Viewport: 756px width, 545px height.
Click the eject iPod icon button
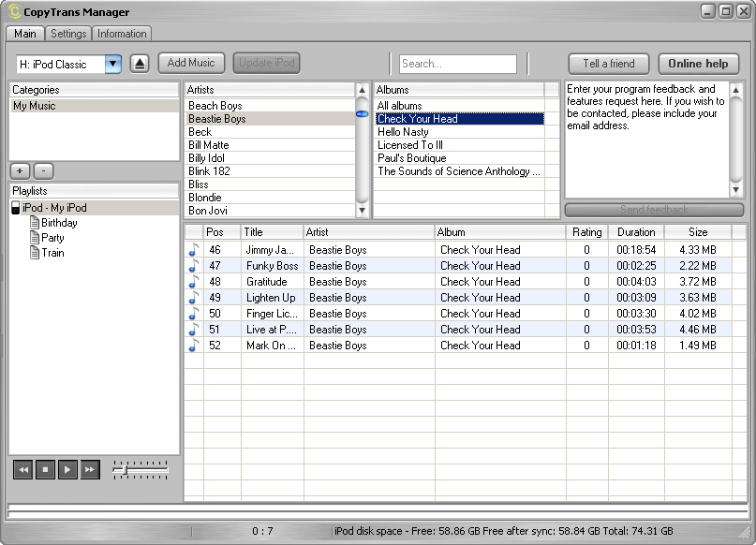coord(140,64)
